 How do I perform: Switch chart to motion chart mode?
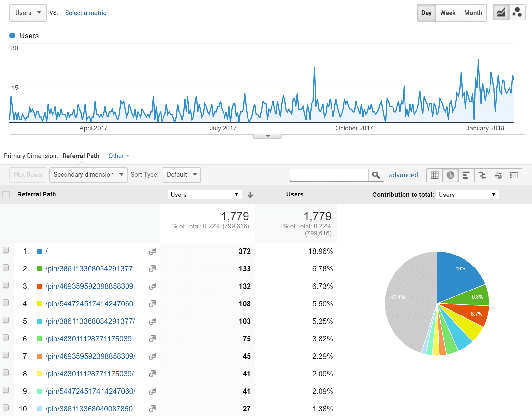pyautogui.click(x=517, y=12)
